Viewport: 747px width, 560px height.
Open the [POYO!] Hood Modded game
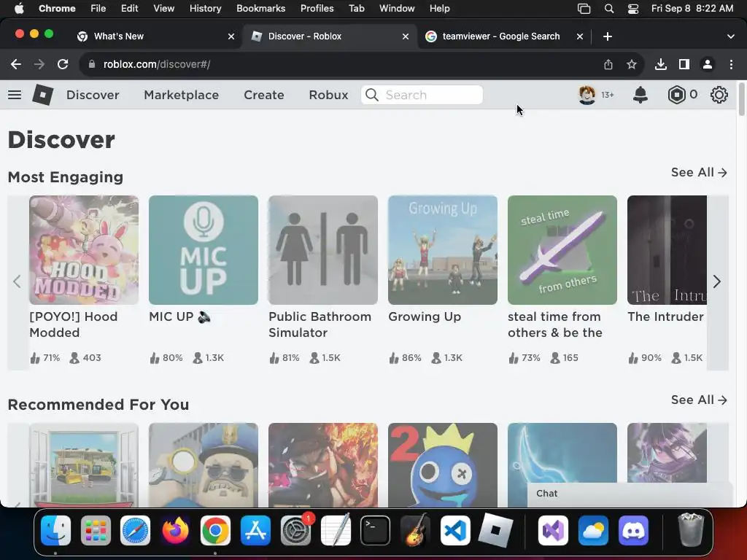pyautogui.click(x=84, y=250)
